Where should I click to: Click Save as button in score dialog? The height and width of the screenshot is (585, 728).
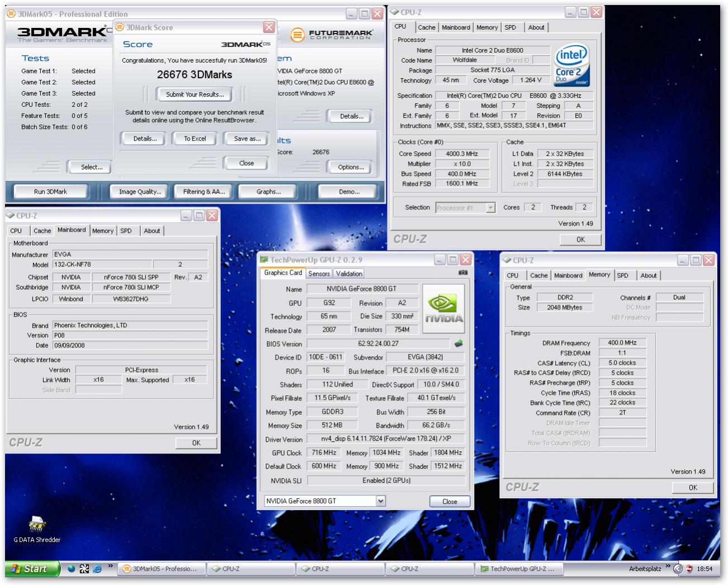coord(247,139)
